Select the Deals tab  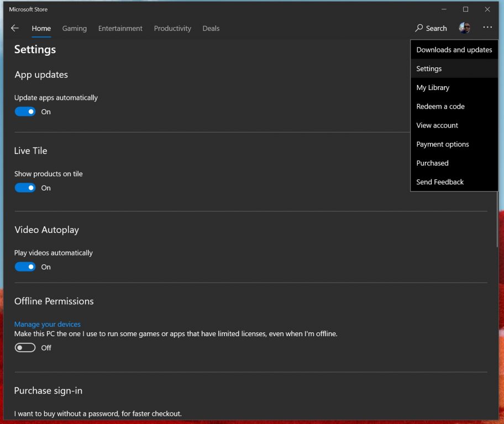click(211, 28)
